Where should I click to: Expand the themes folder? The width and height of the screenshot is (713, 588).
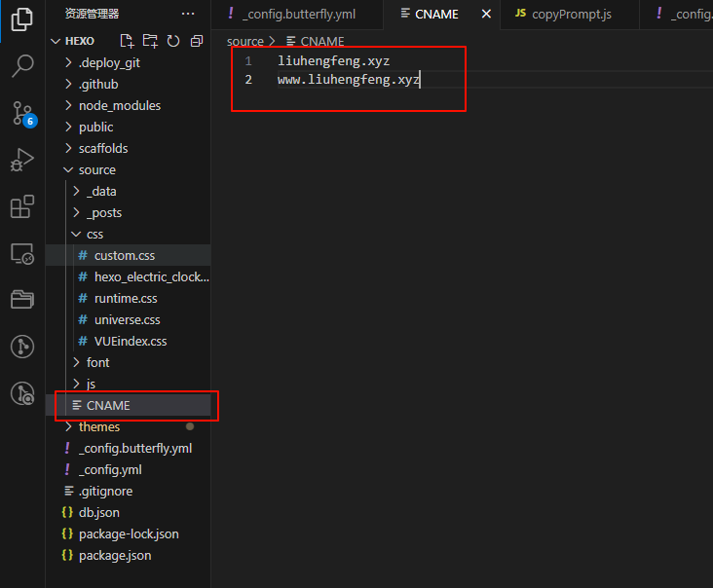click(98, 426)
